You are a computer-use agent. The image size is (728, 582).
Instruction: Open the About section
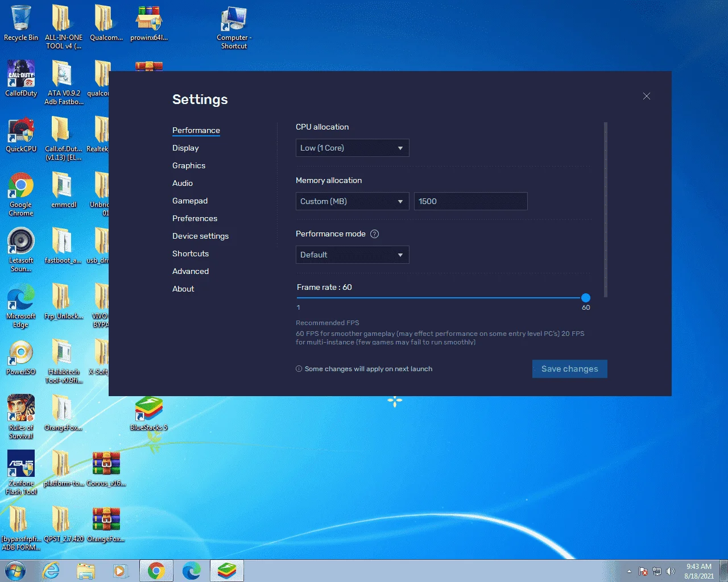[x=183, y=289]
